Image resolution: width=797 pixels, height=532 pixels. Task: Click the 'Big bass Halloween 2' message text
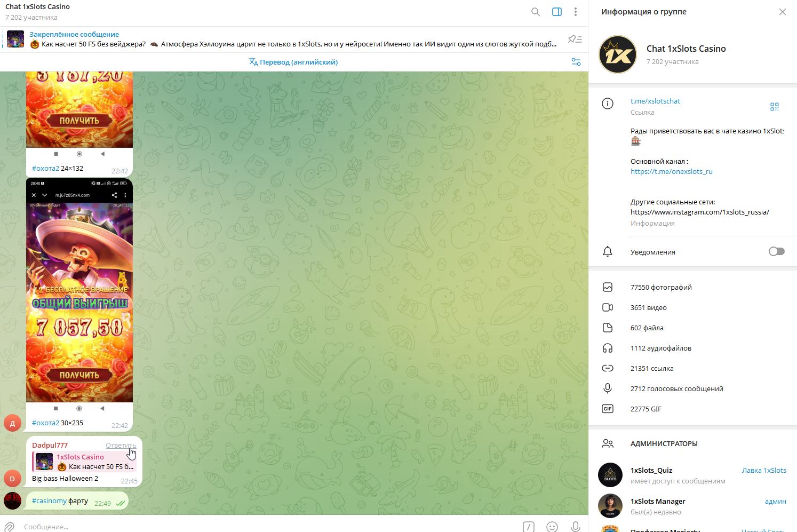tap(65, 478)
